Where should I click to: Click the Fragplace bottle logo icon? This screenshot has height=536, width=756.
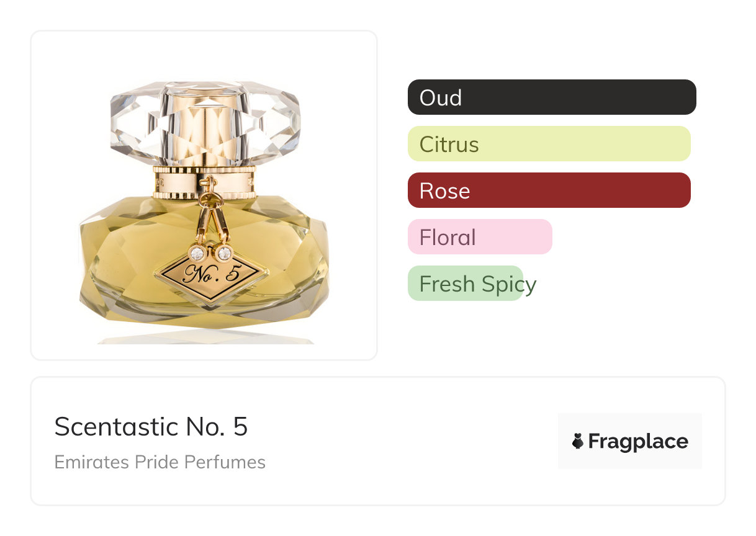click(x=578, y=442)
